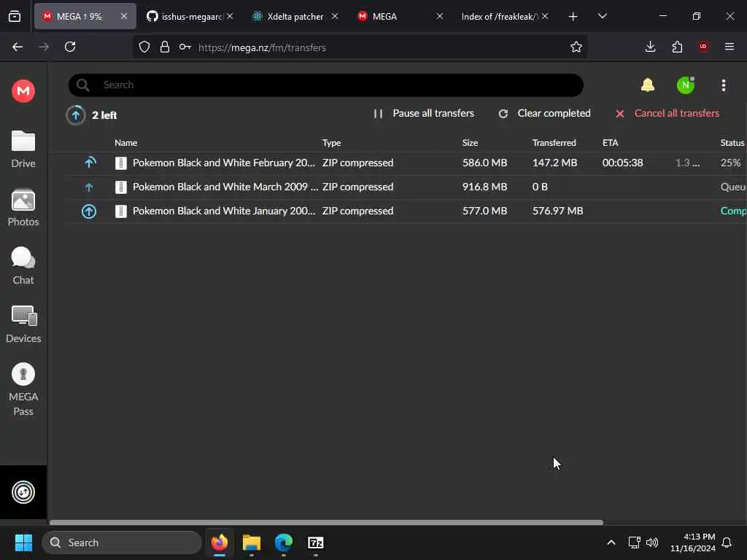Click the ZIP file icon for January file
Screen dimensions: 747x560
click(x=121, y=211)
